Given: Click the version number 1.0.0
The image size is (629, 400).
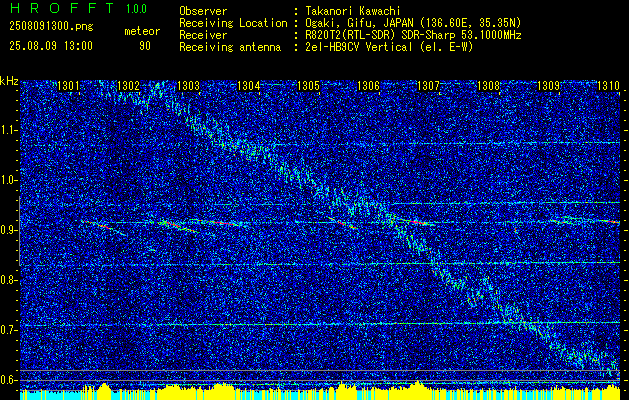Looking at the screenshot, I should point(136,9).
